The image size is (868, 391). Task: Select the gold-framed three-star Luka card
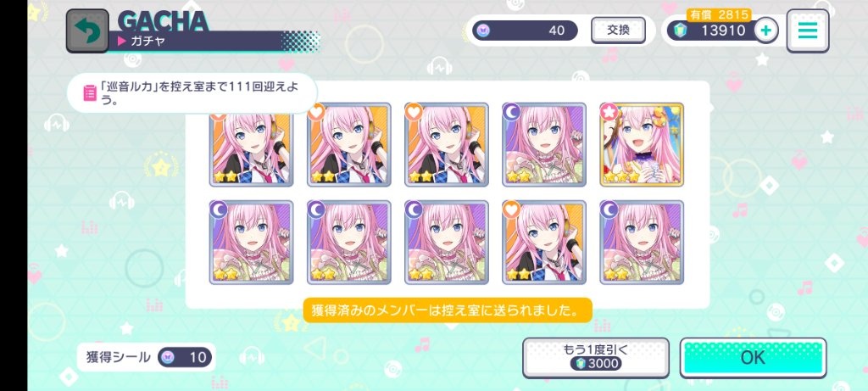tap(642, 144)
